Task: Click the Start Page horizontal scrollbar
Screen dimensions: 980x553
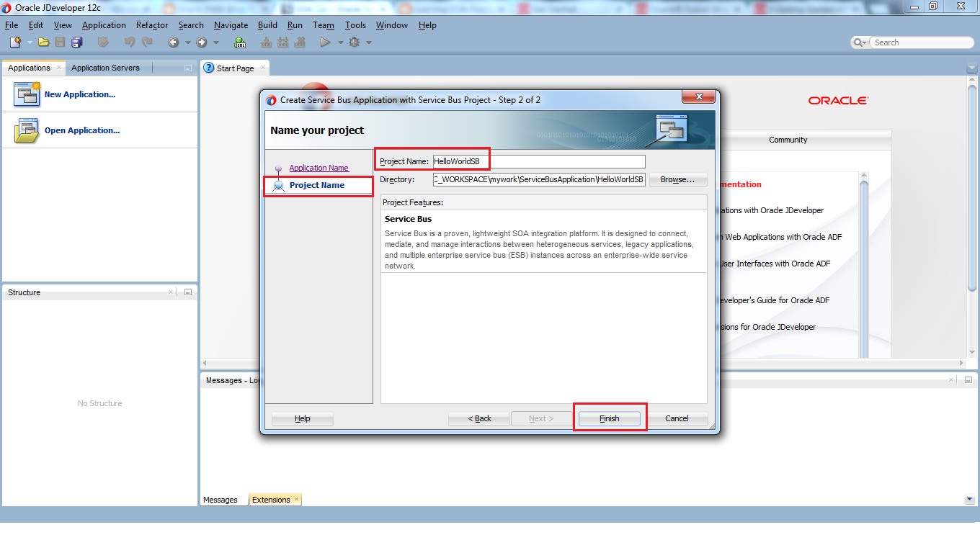Action: (x=584, y=363)
